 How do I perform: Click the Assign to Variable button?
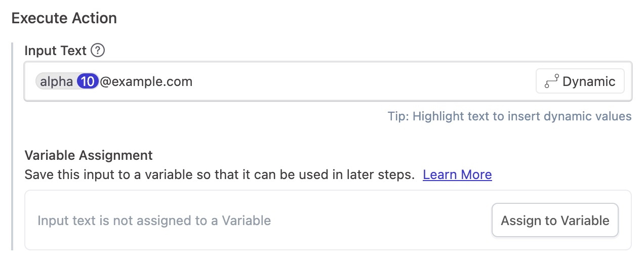[x=555, y=221]
